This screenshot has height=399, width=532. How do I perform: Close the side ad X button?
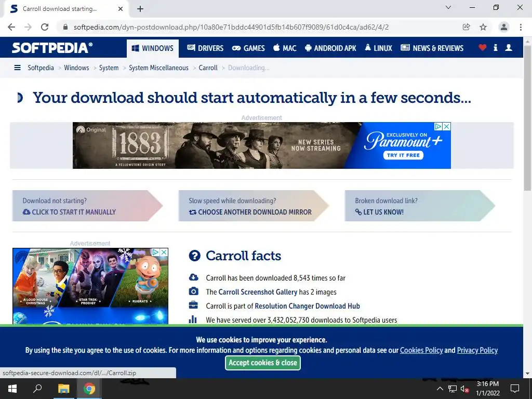click(164, 252)
